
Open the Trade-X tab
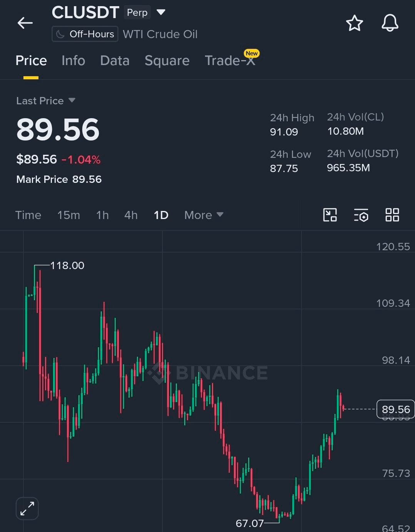[230, 60]
